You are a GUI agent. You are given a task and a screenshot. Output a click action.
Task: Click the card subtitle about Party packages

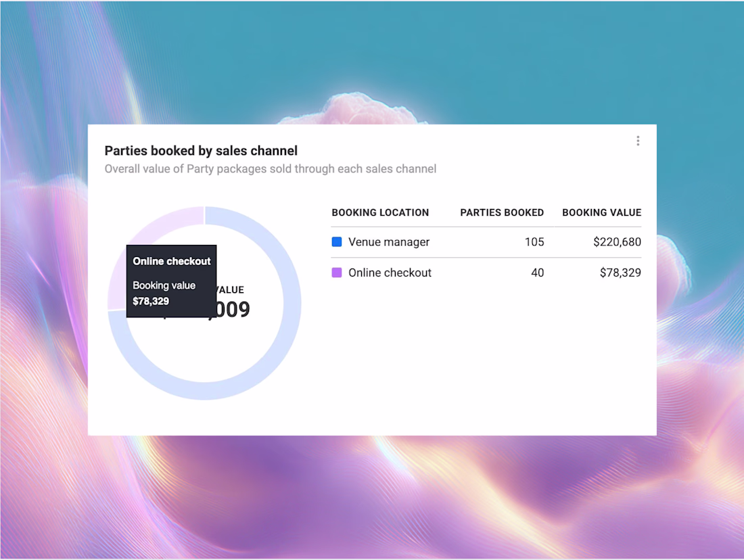(270, 169)
